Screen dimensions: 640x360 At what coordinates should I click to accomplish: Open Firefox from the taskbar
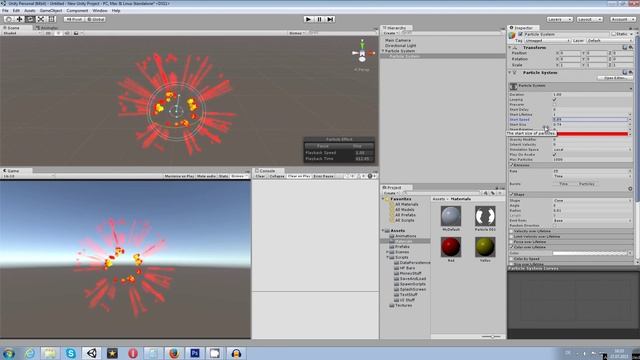click(x=174, y=353)
